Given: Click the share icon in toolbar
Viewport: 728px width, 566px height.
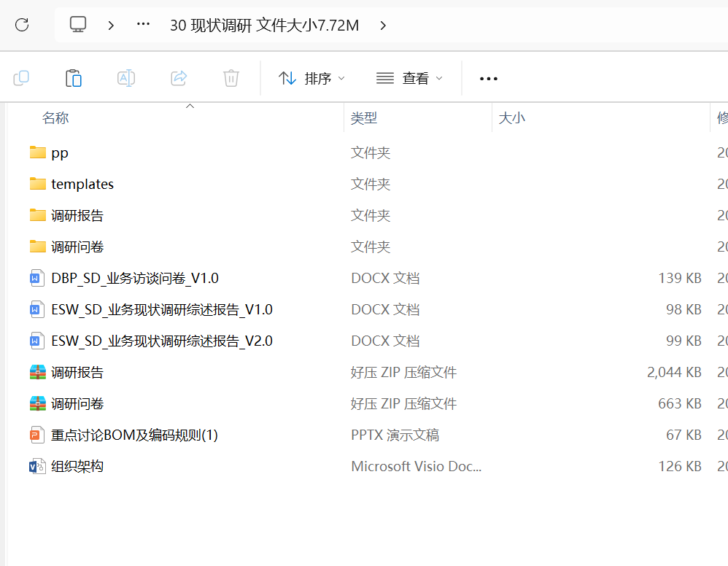Looking at the screenshot, I should click(x=179, y=78).
